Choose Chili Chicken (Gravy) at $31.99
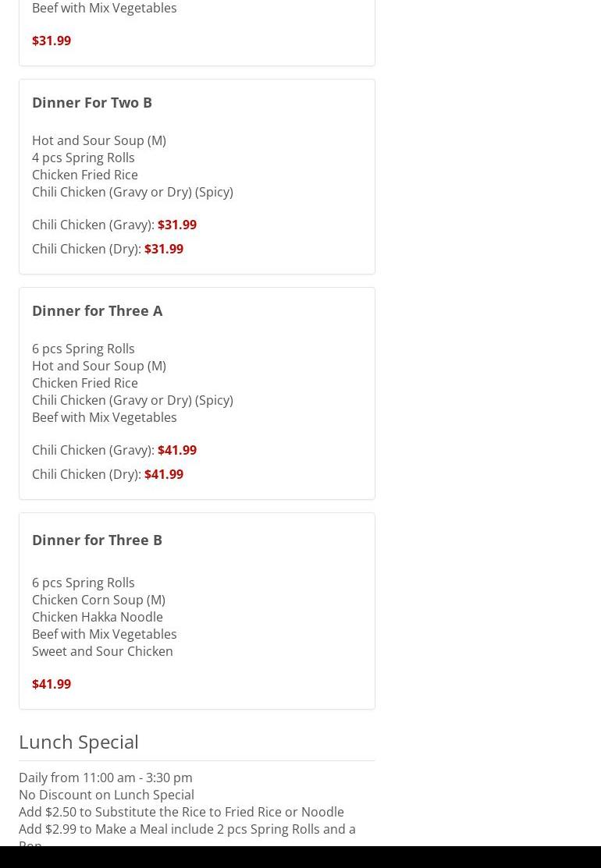Viewport: 601px width, 868px height. pyautogui.click(x=114, y=225)
